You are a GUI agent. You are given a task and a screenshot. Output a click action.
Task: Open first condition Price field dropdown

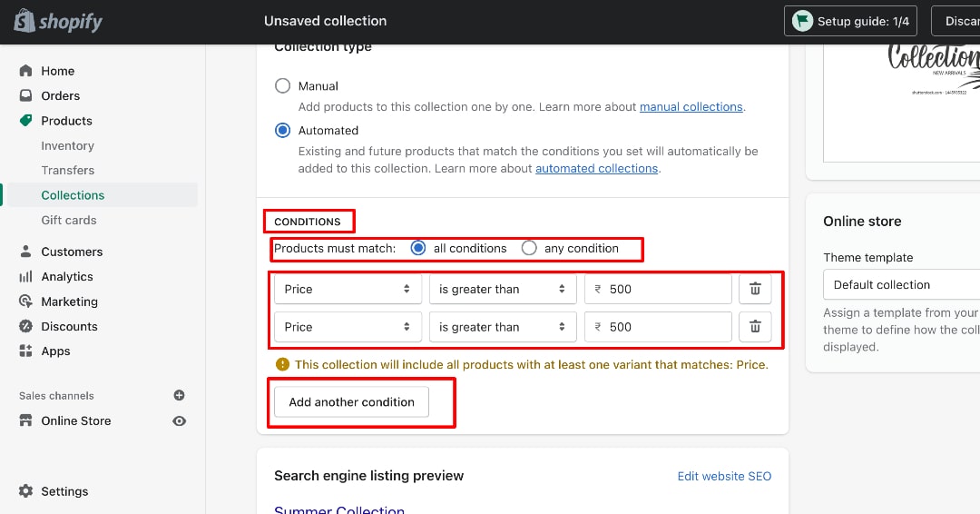pos(348,289)
